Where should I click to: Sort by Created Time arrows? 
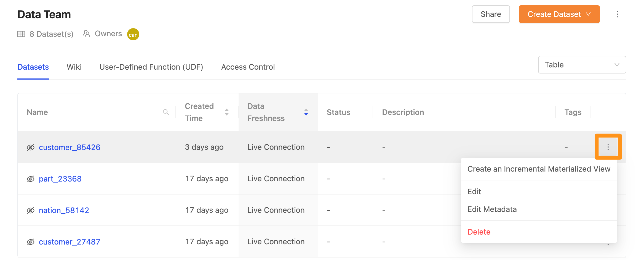227,112
